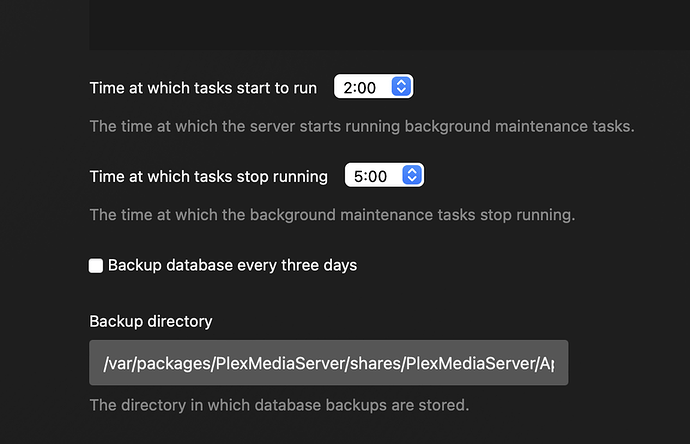Click the start time description help text
Viewport: 690px width, 444px height.
pyautogui.click(x=362, y=127)
